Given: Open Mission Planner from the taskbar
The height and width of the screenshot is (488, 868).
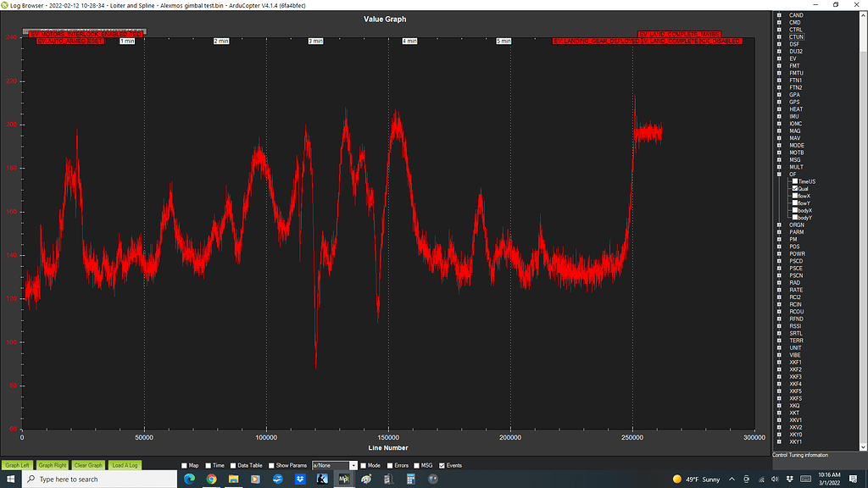Looking at the screenshot, I should tap(345, 480).
